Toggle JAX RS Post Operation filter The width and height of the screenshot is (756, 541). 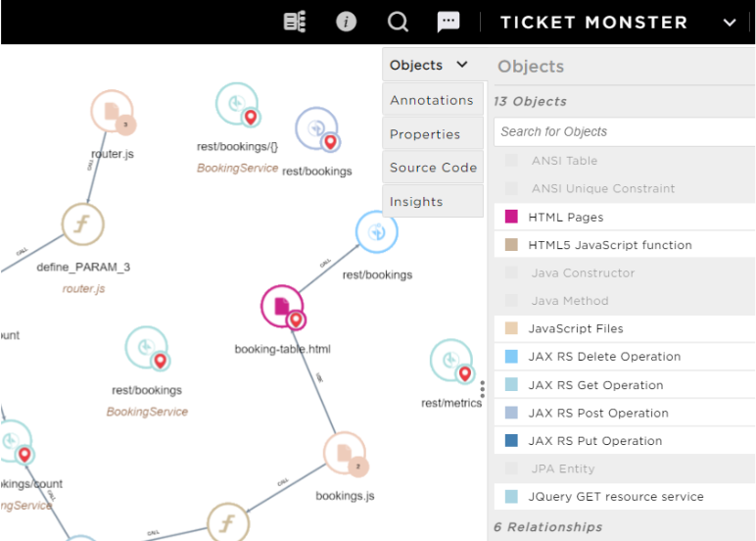click(625, 413)
